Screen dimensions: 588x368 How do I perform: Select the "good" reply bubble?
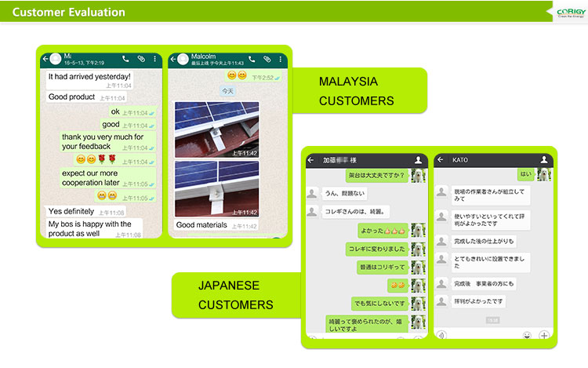128,125
